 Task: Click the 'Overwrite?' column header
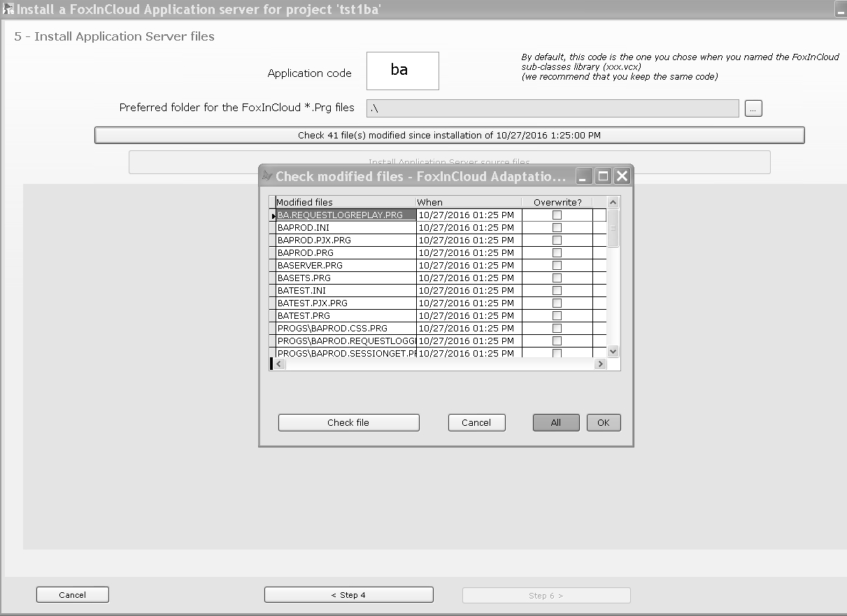[557, 203]
